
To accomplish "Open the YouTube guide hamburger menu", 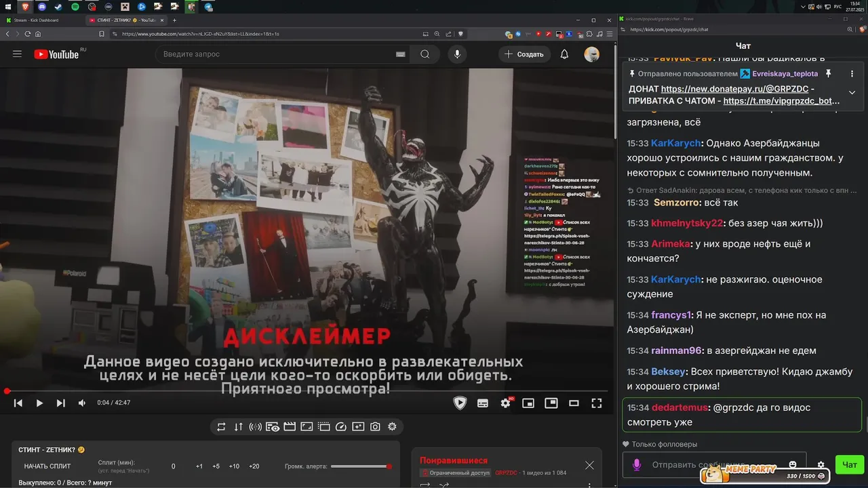I will coord(17,54).
